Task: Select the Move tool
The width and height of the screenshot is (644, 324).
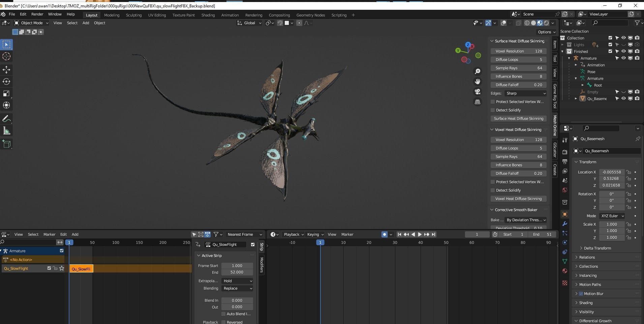Action: (6, 70)
